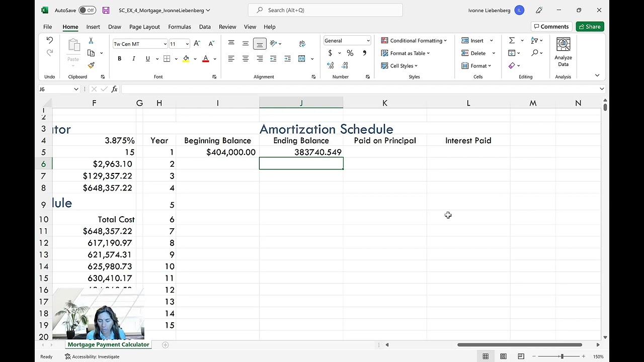Switch to the Insert tab
Screen dimensions: 644x362
(93, 27)
